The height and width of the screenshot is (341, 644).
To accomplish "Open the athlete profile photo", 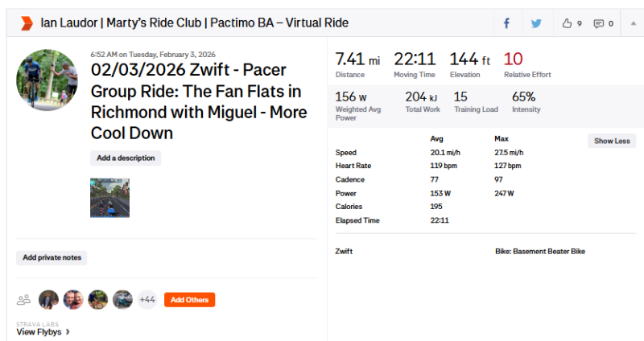I will [x=47, y=80].
